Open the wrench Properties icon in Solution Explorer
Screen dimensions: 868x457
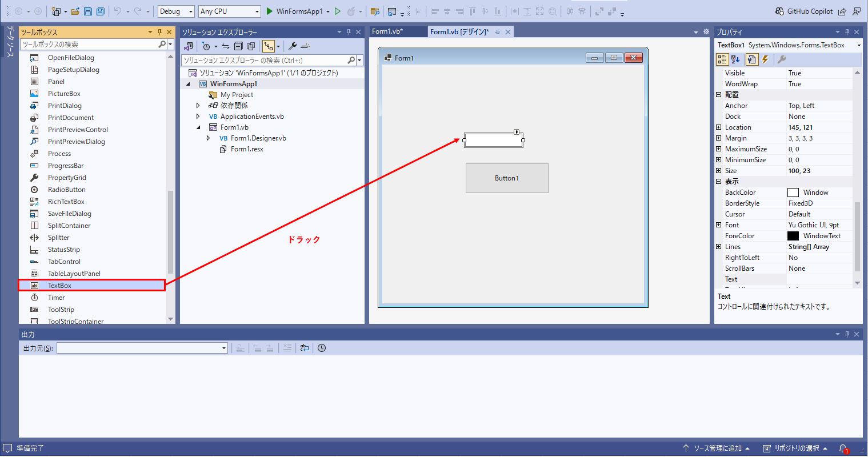(292, 46)
